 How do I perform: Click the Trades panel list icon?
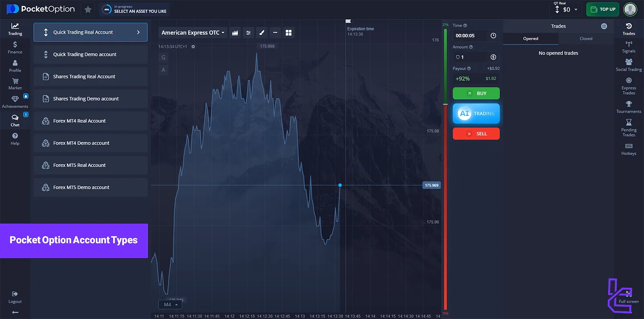[604, 26]
